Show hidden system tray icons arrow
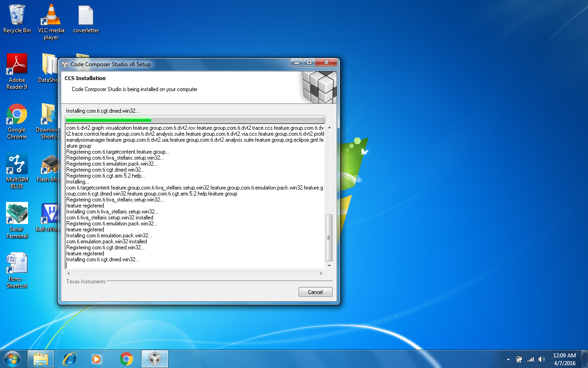Image resolution: width=588 pixels, height=368 pixels. coord(508,359)
